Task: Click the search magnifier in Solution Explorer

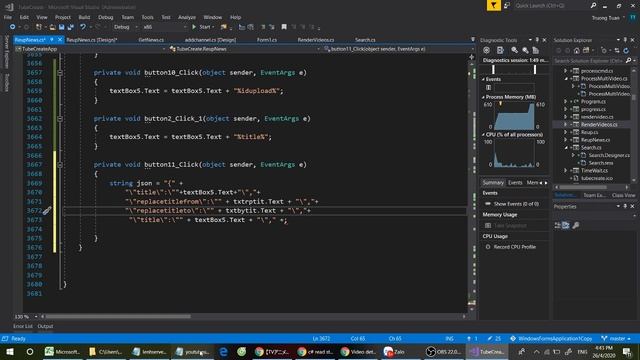Action: [x=628, y=60]
